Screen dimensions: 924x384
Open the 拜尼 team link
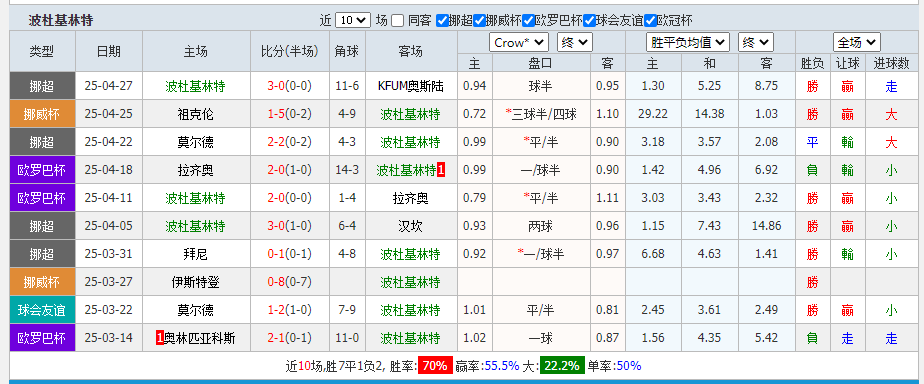(x=196, y=254)
